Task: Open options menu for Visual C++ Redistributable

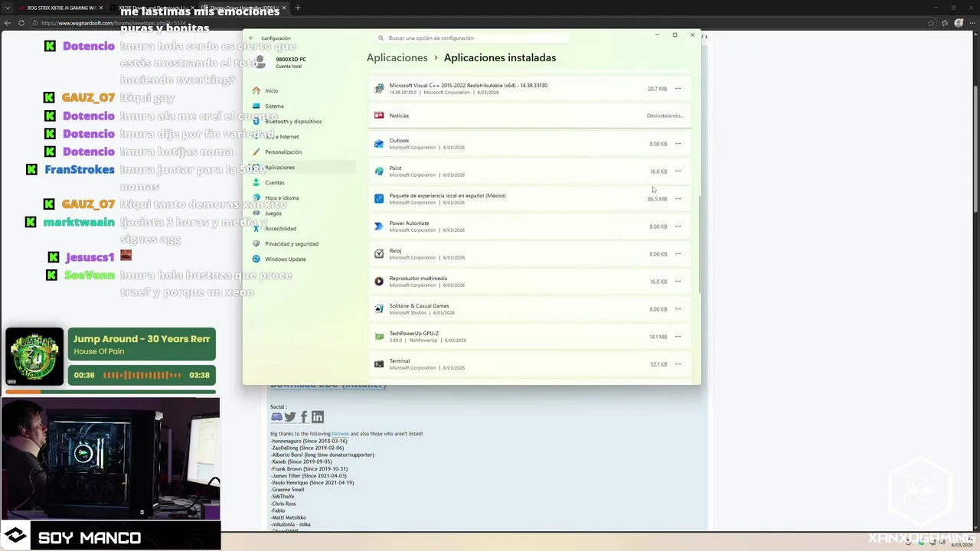Action: coord(678,89)
